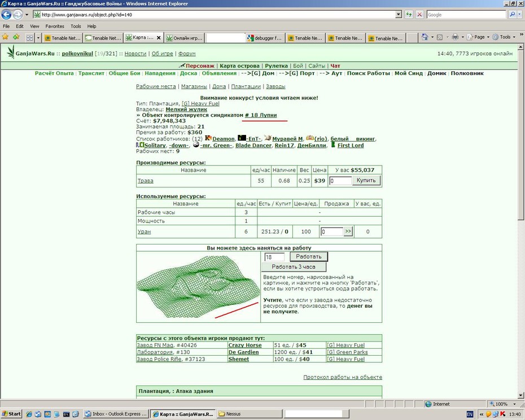Open the Help menu
525x420 pixels.
tap(91, 26)
